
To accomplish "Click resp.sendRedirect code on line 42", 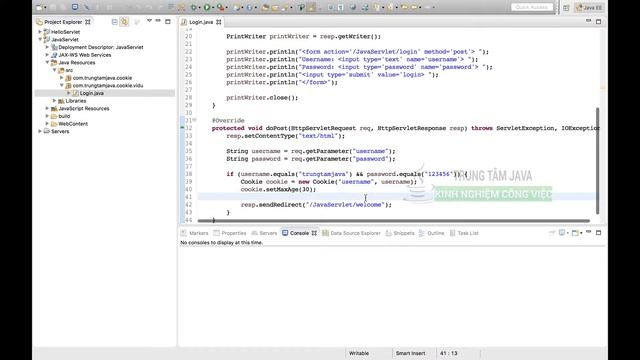I will pyautogui.click(x=316, y=204).
